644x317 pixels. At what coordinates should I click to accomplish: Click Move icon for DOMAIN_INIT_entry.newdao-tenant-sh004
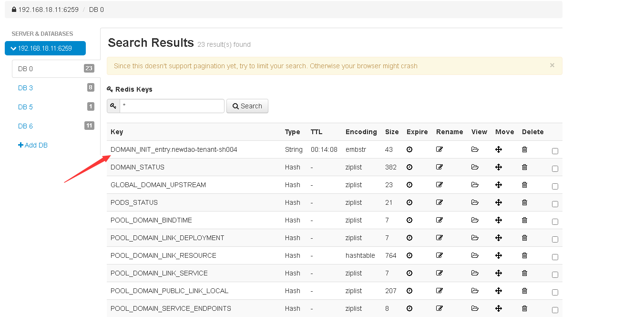499,149
